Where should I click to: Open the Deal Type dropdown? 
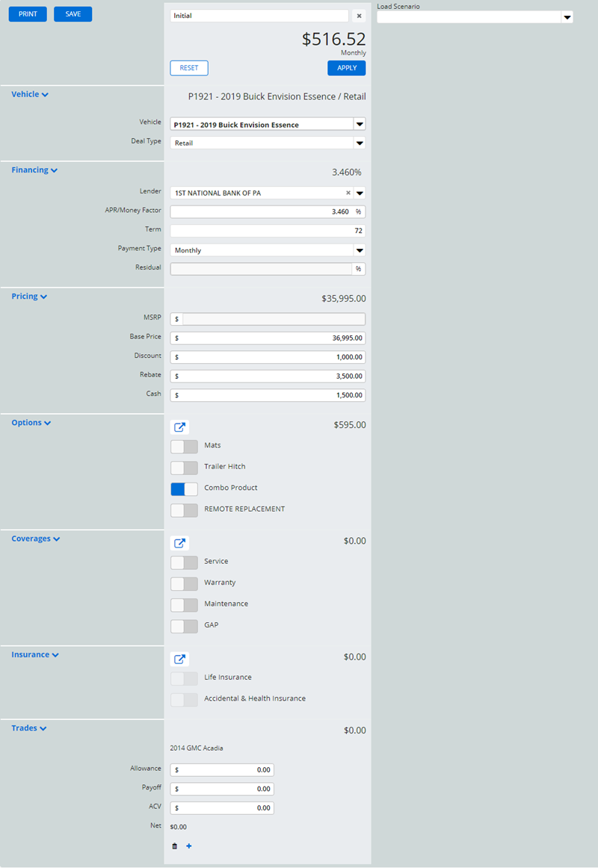pyautogui.click(x=359, y=143)
